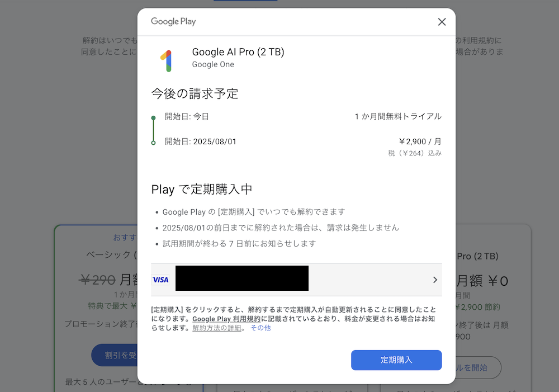Click the 割引を受 button behind the dialog

115,355
